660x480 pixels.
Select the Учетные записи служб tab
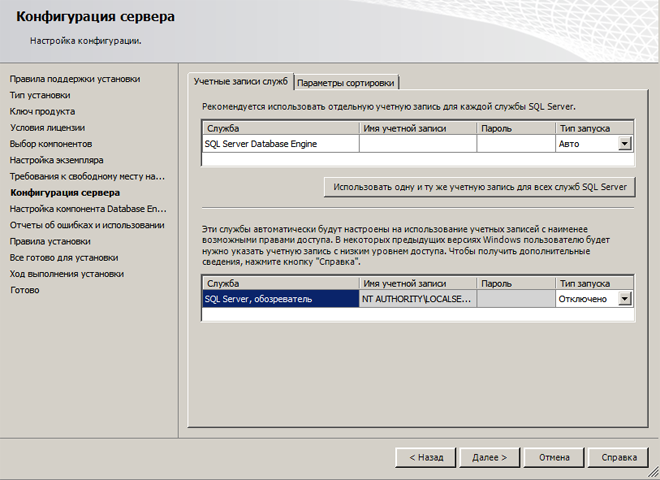pyautogui.click(x=241, y=81)
